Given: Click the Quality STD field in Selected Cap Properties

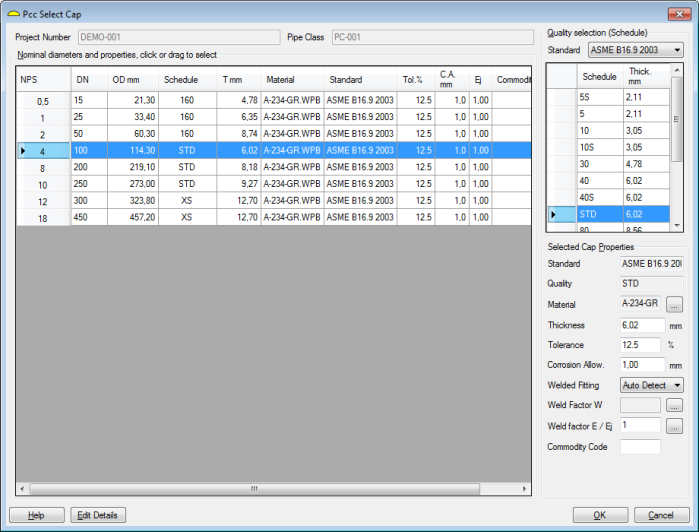Looking at the screenshot, I should tap(652, 283).
